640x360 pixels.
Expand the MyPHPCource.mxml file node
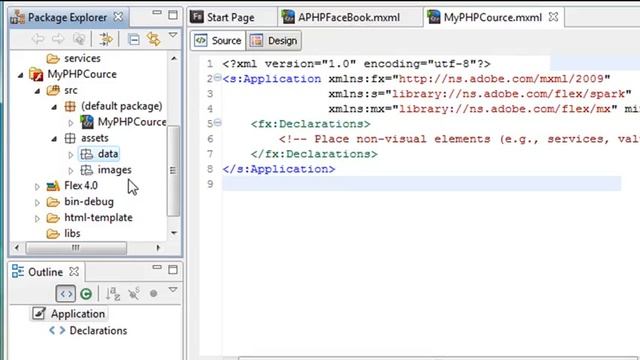click(71, 122)
